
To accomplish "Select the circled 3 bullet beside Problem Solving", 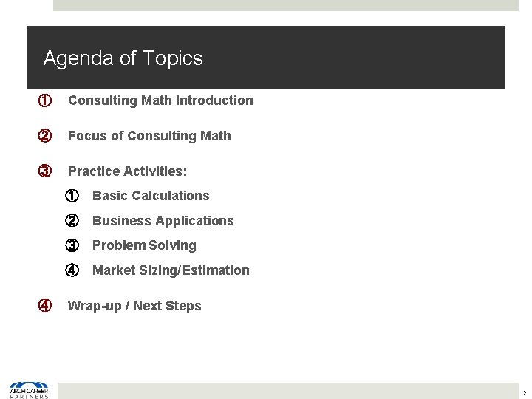I will [x=72, y=245].
